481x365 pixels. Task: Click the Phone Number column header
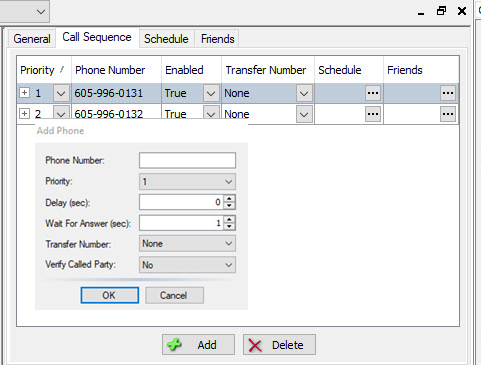[x=116, y=70]
